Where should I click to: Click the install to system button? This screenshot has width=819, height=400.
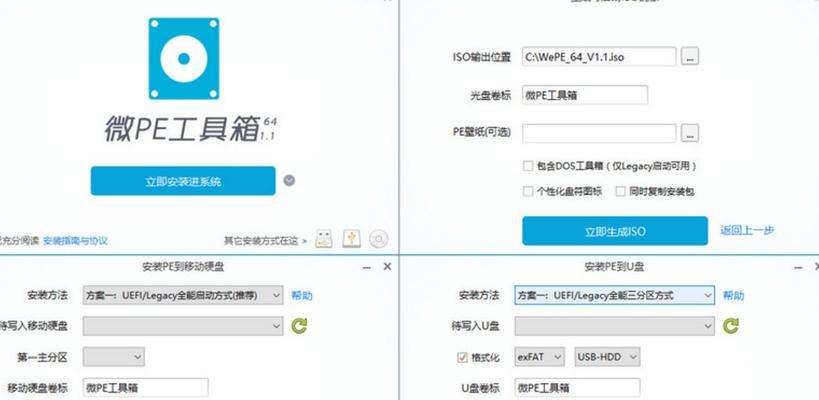(183, 181)
